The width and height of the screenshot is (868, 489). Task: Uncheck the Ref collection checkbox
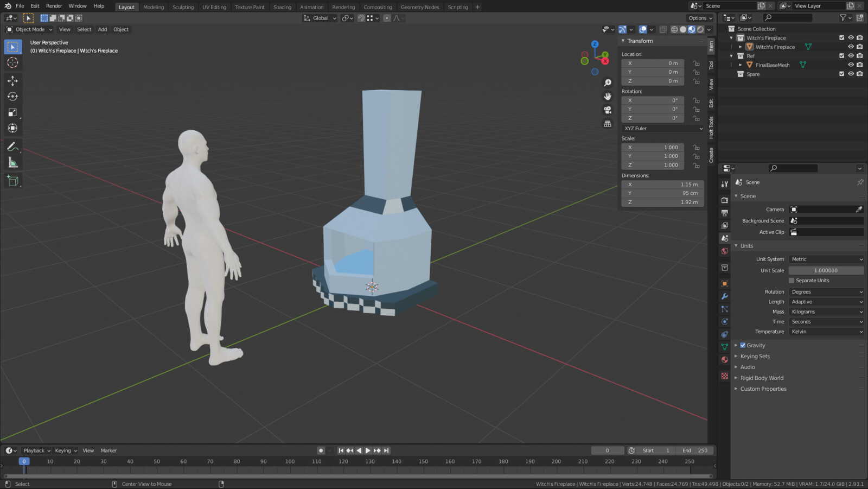[x=841, y=56]
